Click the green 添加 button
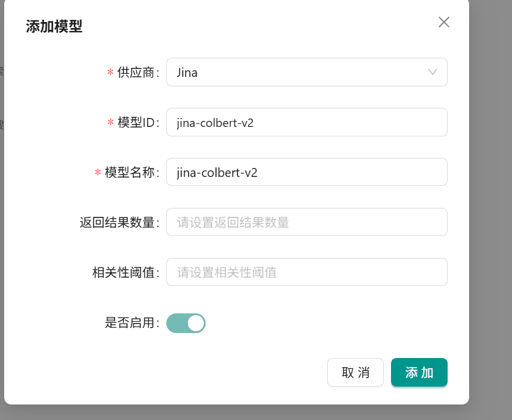The width and height of the screenshot is (512, 420). (419, 373)
